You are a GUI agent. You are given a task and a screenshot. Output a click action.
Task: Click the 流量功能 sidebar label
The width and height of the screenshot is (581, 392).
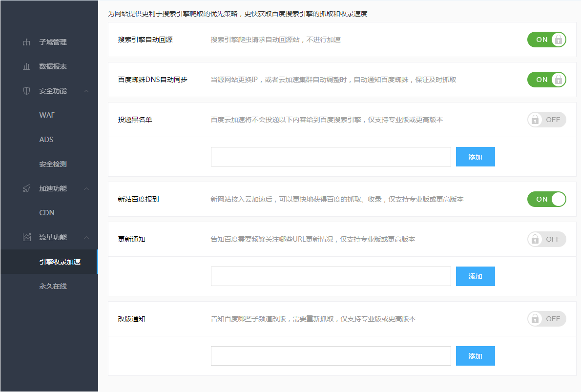53,238
